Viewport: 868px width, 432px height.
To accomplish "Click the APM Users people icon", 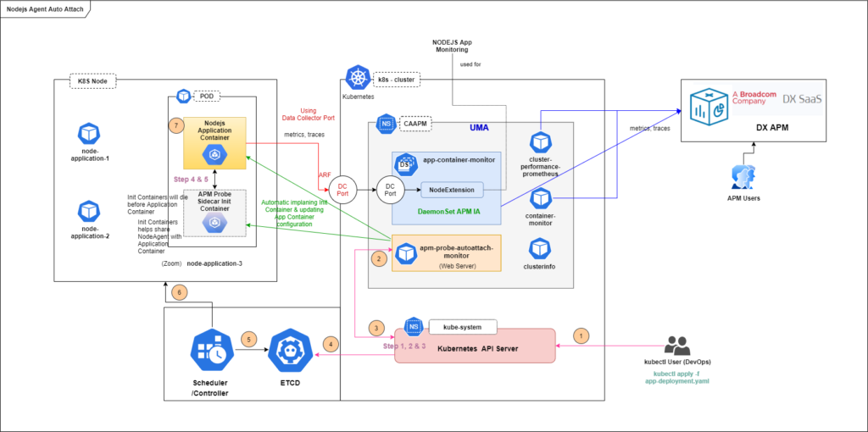I will [743, 178].
